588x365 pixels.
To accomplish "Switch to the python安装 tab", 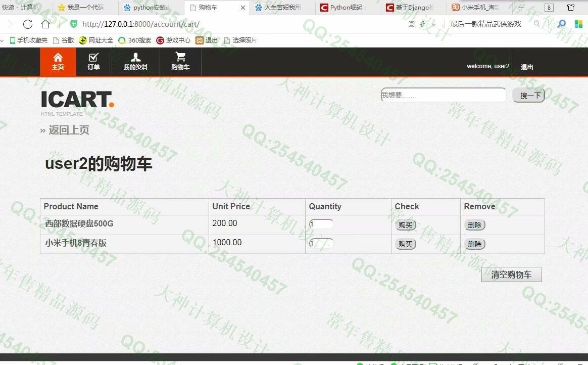I will [x=152, y=8].
